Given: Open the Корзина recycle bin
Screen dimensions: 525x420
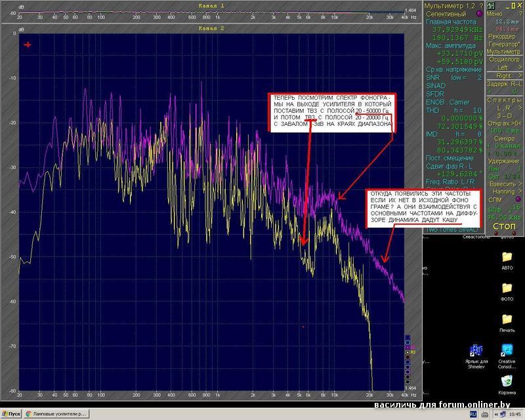Looking at the screenshot, I should click(x=507, y=381).
